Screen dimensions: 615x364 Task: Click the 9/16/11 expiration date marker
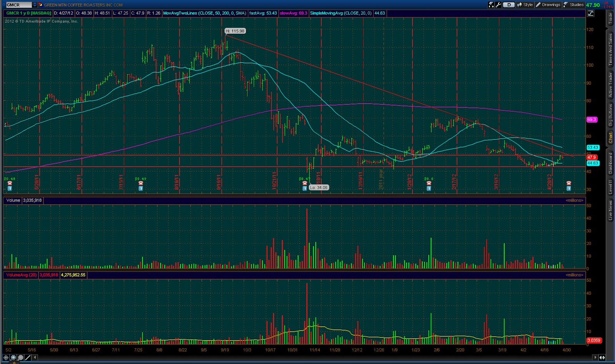click(x=219, y=182)
